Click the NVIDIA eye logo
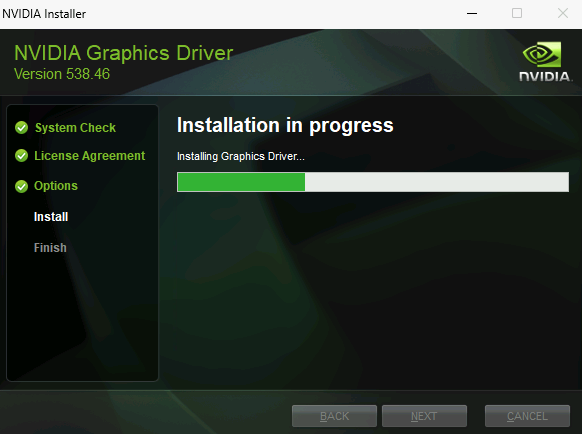 click(x=542, y=54)
